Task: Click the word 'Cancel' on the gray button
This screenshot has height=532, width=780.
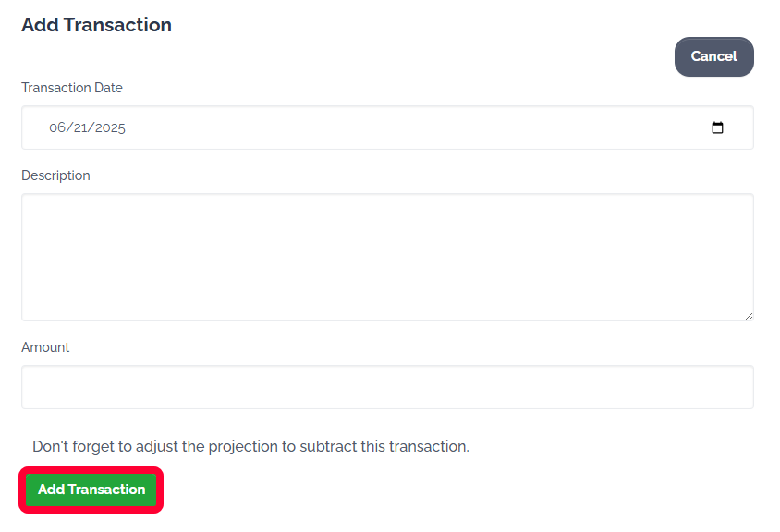Action: click(713, 56)
